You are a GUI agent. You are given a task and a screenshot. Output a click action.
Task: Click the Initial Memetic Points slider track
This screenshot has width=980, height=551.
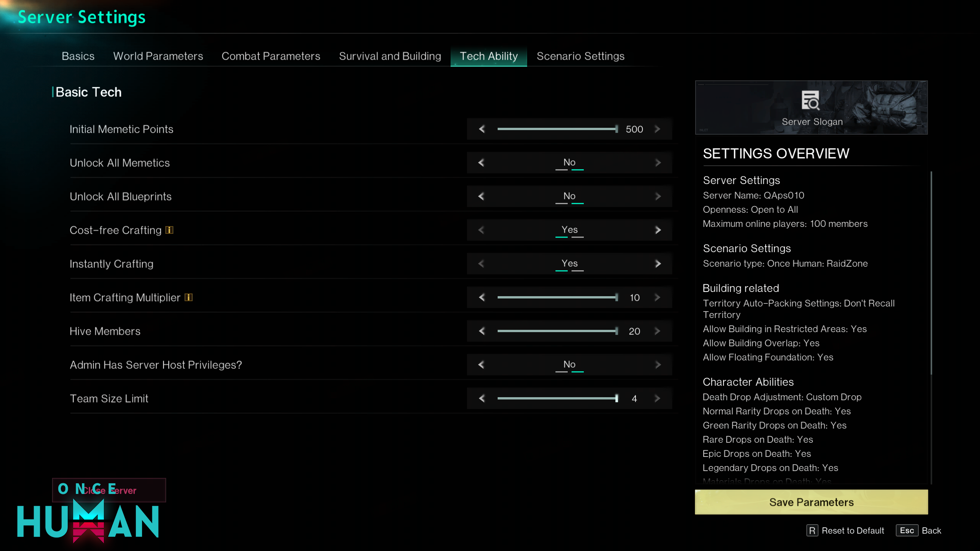coord(557,129)
